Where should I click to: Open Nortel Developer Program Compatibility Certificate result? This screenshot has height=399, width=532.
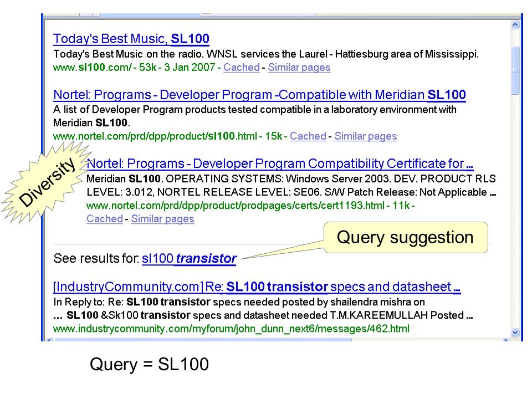point(280,163)
